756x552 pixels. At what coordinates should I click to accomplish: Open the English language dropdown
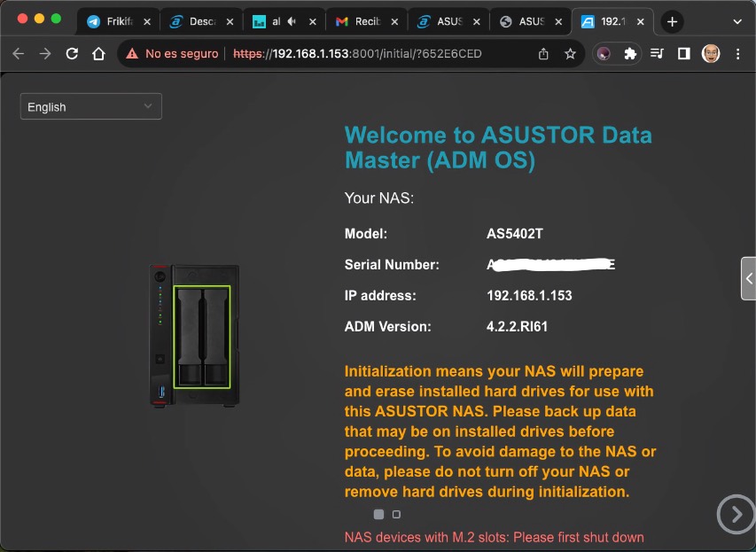pos(91,106)
